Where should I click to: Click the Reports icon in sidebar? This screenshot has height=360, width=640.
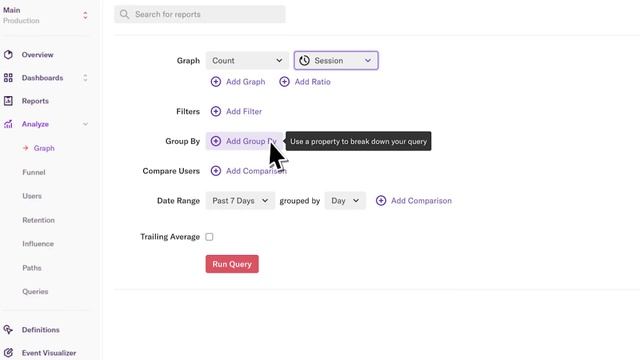pos(8,101)
